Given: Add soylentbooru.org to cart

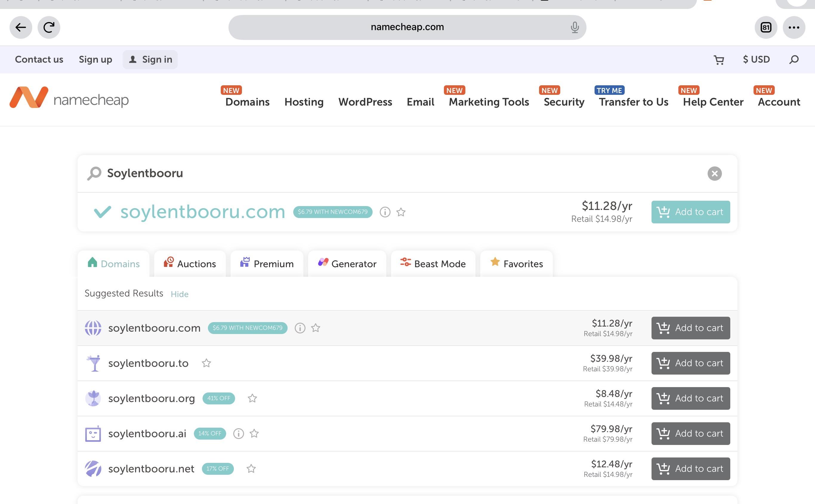Looking at the screenshot, I should (x=691, y=398).
